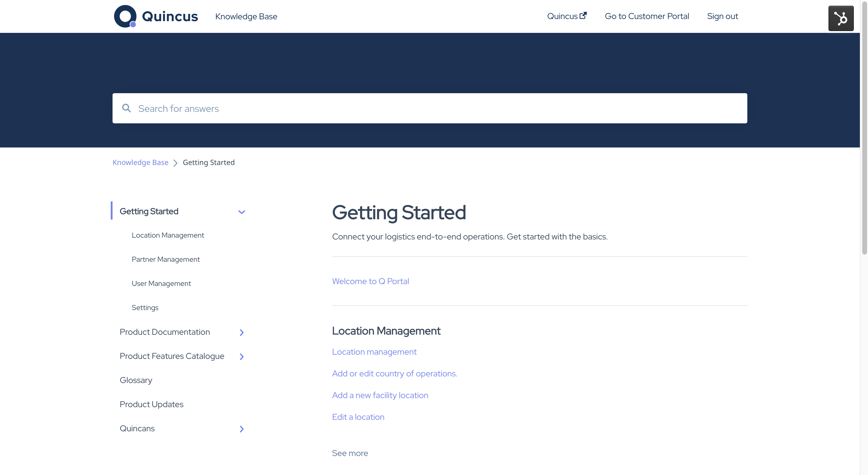The image size is (868, 475).
Task: Open Product Updates in the sidebar
Action: tap(151, 404)
